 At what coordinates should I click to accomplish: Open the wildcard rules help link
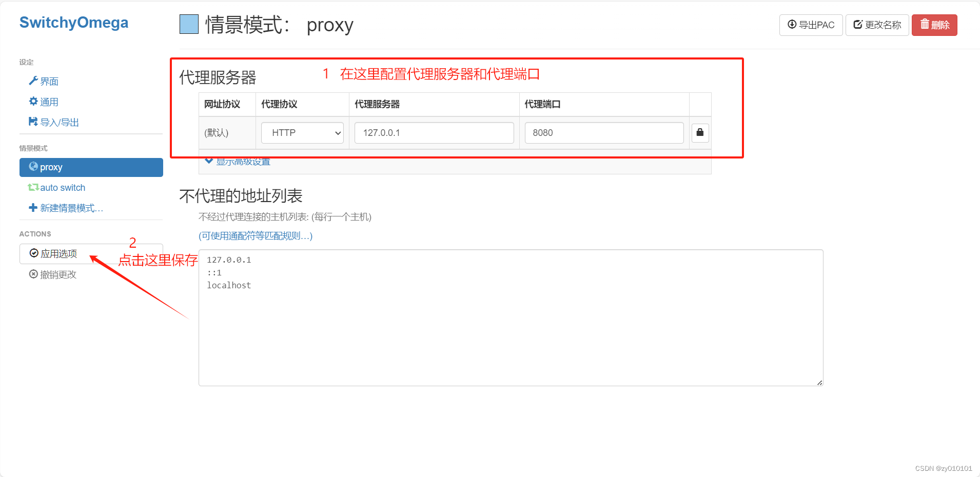click(256, 236)
